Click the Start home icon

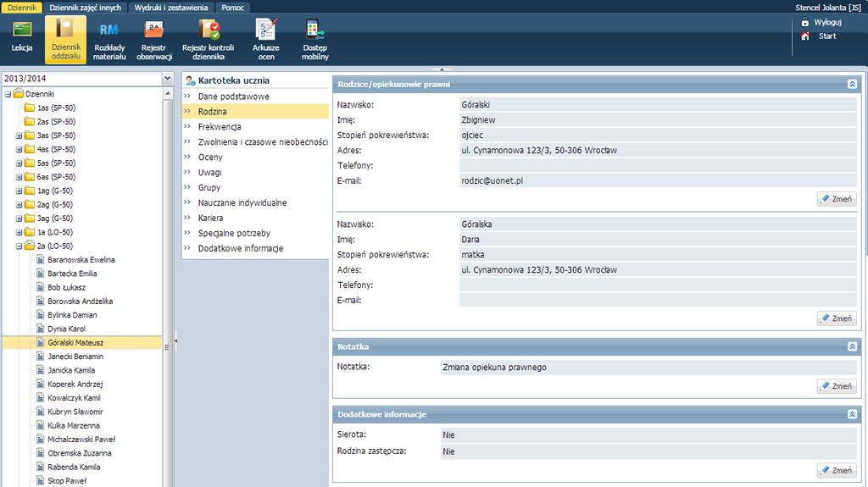pos(805,36)
